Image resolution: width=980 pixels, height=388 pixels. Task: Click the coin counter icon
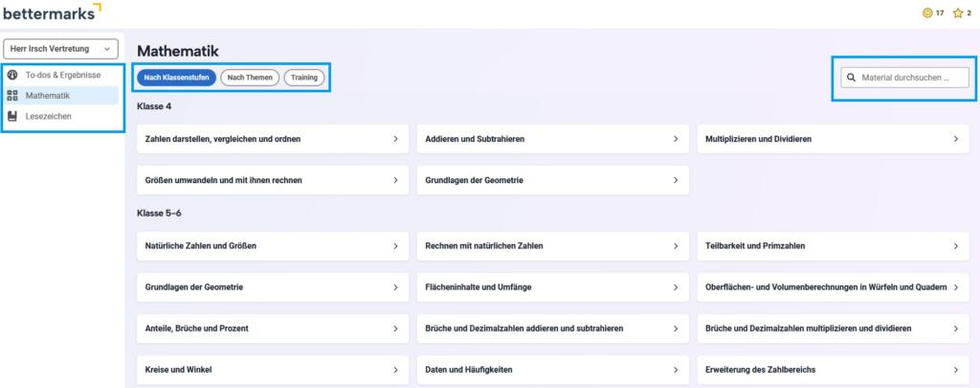point(926,13)
